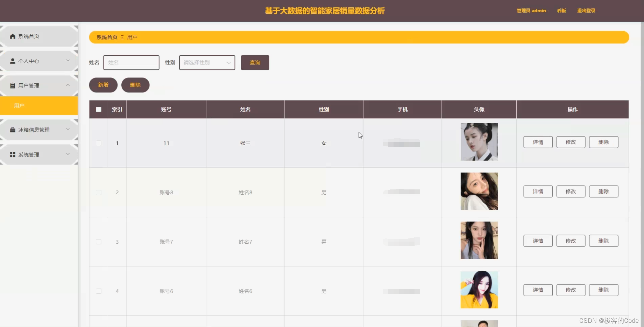The image size is (644, 327).
Task: Click 修改 for user 姓名7
Action: click(571, 241)
